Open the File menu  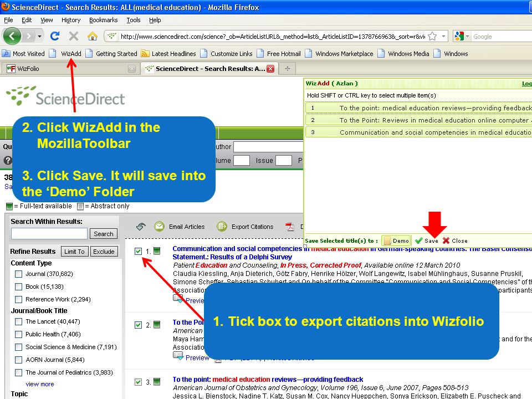click(x=8, y=20)
